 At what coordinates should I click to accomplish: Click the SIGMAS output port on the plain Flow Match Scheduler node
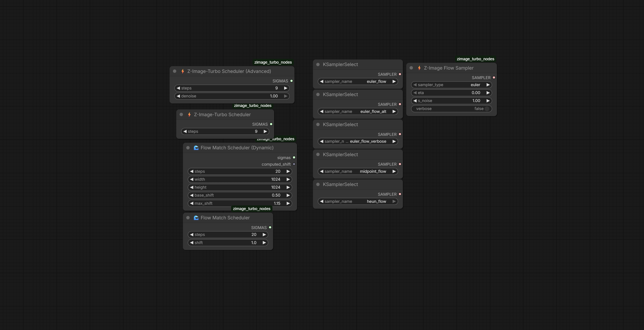point(270,228)
